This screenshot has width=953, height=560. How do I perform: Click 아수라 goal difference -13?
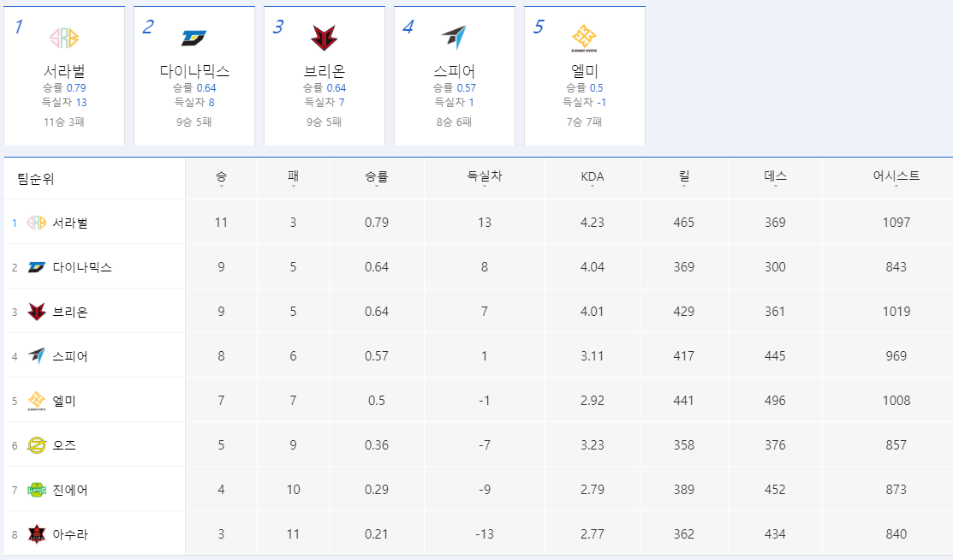tap(485, 533)
